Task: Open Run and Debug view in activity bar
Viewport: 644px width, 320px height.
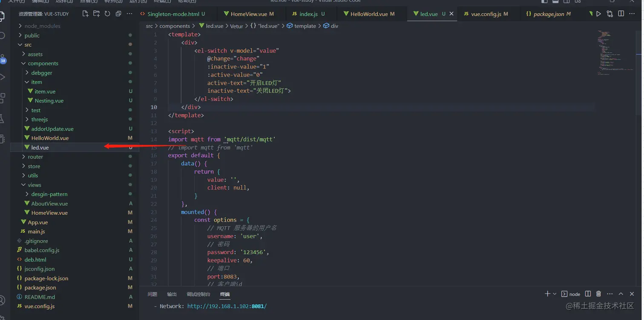Action: 2,77
